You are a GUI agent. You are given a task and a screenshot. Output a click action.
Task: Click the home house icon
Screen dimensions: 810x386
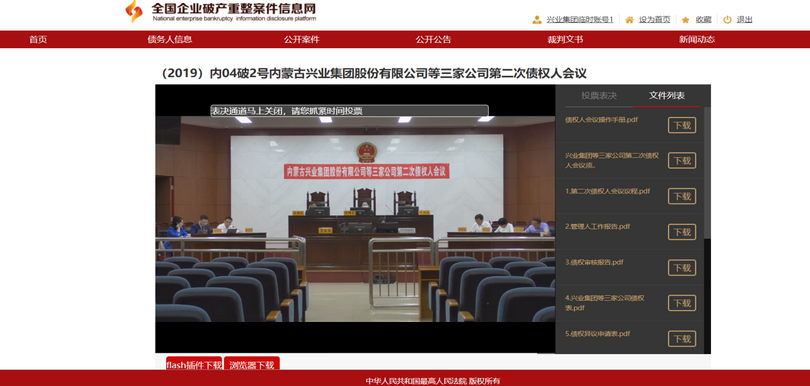click(629, 20)
